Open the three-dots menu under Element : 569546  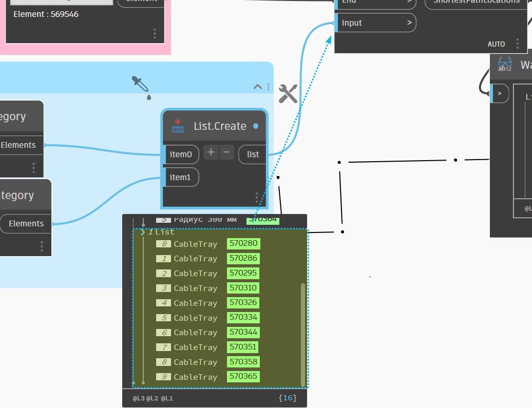pos(155,34)
